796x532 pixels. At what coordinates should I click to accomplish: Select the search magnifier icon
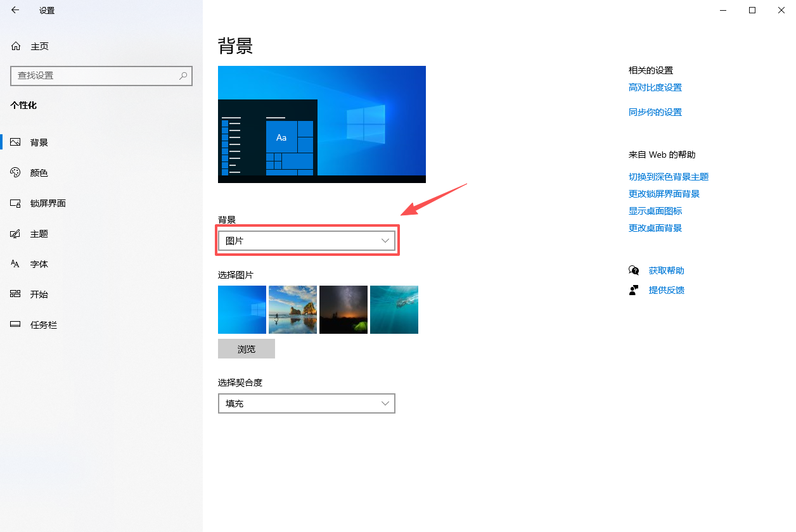tap(183, 75)
